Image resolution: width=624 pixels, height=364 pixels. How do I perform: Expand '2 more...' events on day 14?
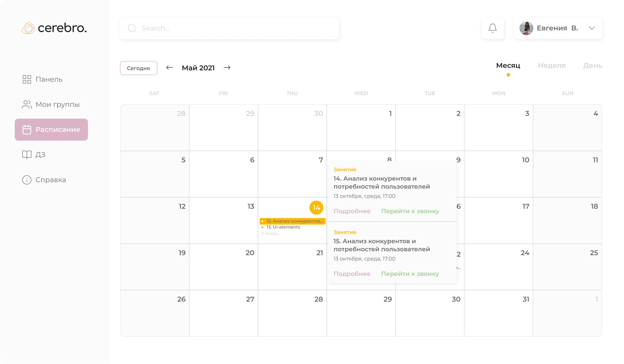click(x=270, y=234)
